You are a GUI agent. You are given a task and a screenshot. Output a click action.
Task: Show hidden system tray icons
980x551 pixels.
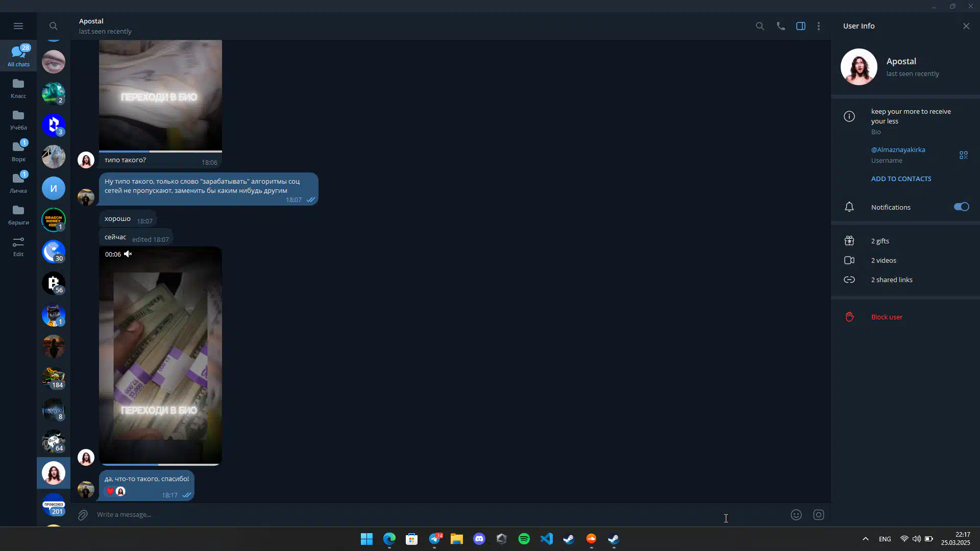click(865, 539)
